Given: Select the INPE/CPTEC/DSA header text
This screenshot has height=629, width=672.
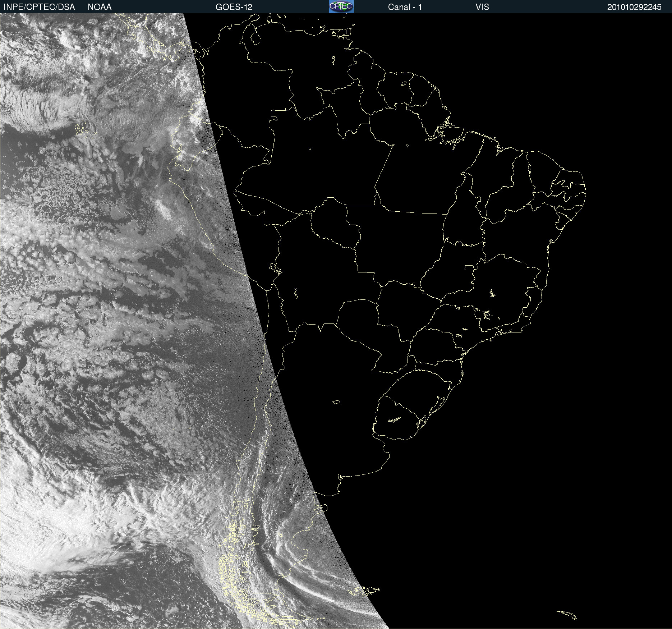Looking at the screenshot, I should pos(39,7).
